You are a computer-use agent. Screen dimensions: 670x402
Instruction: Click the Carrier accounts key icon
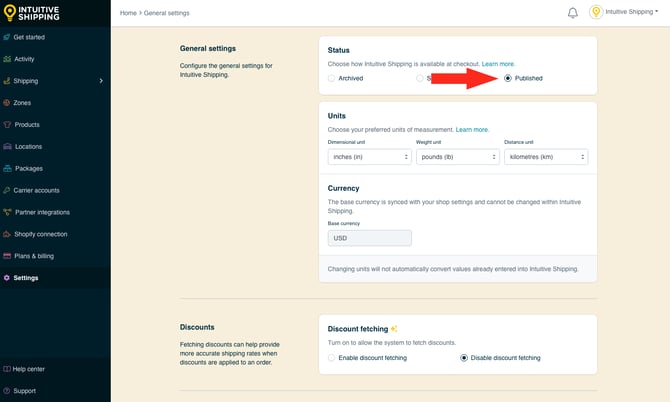point(7,190)
